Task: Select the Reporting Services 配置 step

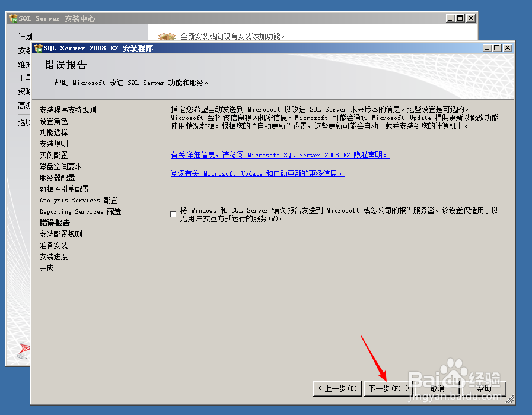Action: [80, 211]
